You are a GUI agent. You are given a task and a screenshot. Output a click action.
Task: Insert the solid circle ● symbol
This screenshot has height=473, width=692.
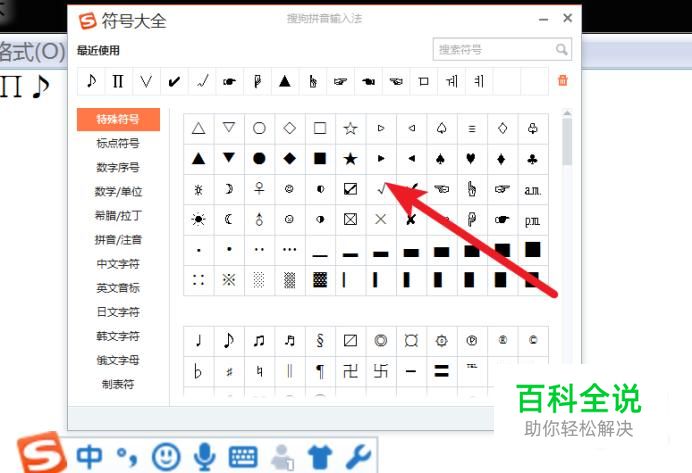click(x=259, y=159)
